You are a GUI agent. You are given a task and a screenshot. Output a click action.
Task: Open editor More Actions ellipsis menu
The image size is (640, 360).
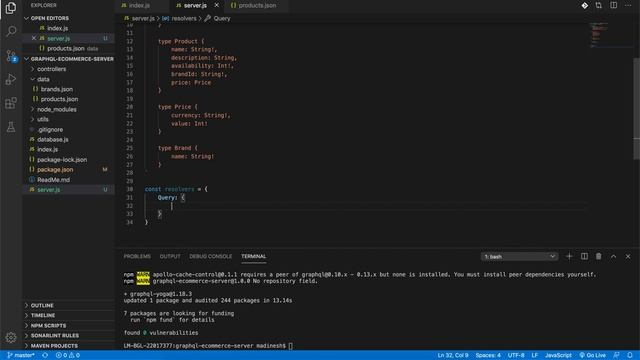coord(628,5)
